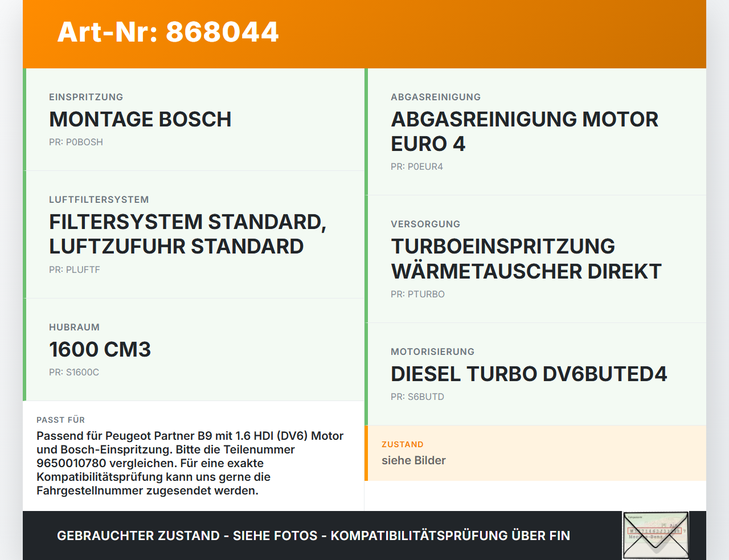Click the HUBRAUM label
Viewport: 729px width, 560px height.
coord(74,327)
